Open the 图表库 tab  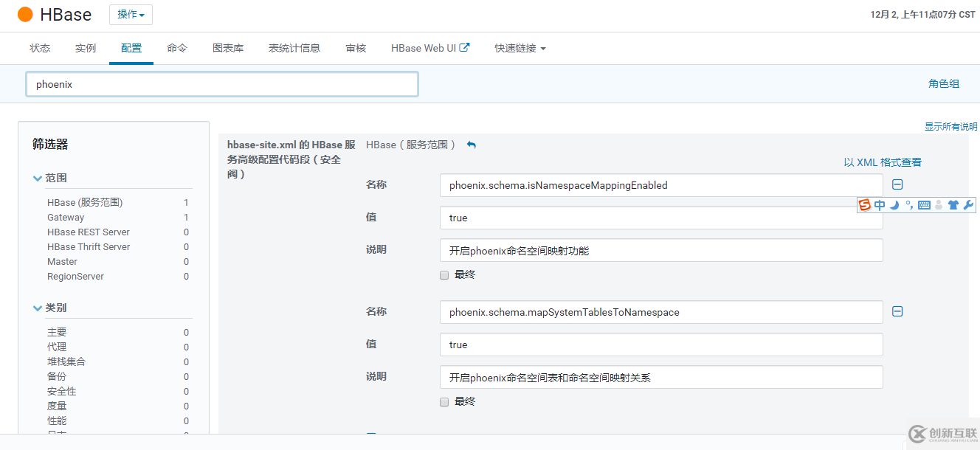[228, 48]
